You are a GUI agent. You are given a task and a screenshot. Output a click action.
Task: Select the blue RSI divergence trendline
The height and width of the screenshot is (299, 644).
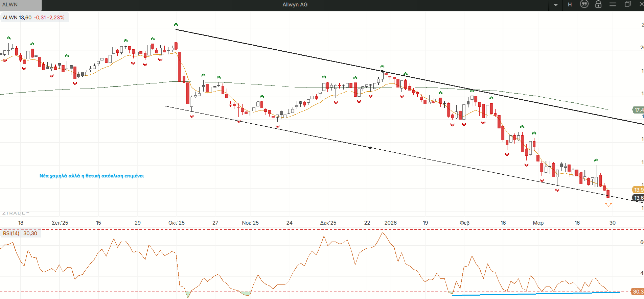pos(534,294)
